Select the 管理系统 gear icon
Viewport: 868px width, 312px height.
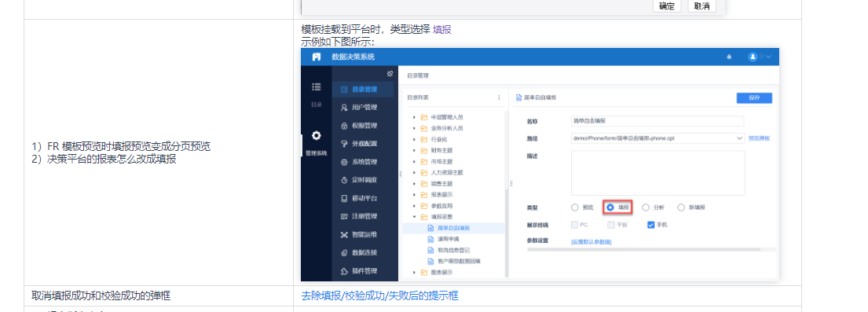tap(316, 136)
